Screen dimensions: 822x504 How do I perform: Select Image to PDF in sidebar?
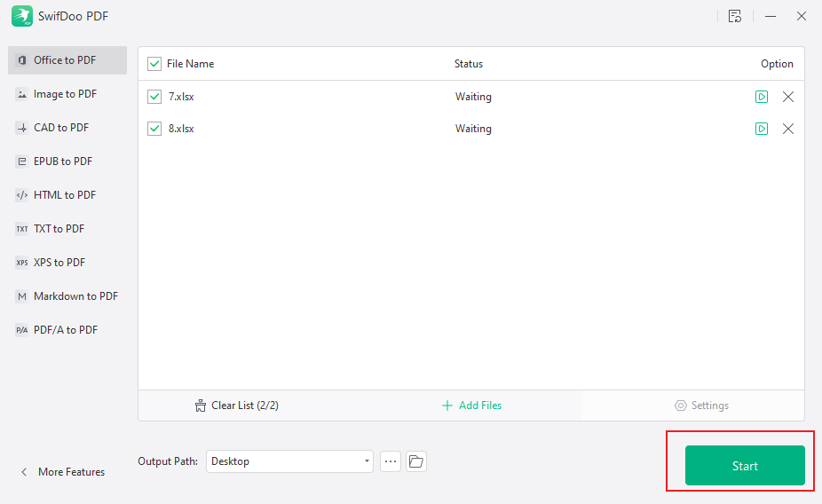[x=67, y=94]
